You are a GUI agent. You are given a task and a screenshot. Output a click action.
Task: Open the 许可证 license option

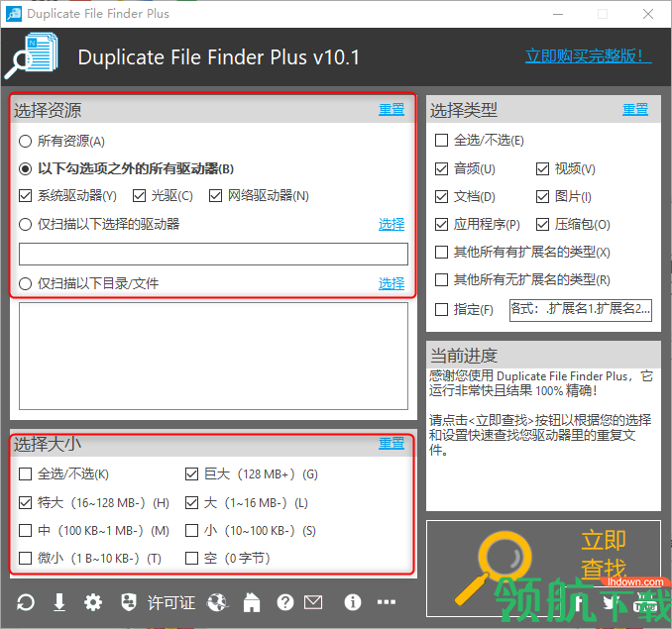tap(171, 603)
